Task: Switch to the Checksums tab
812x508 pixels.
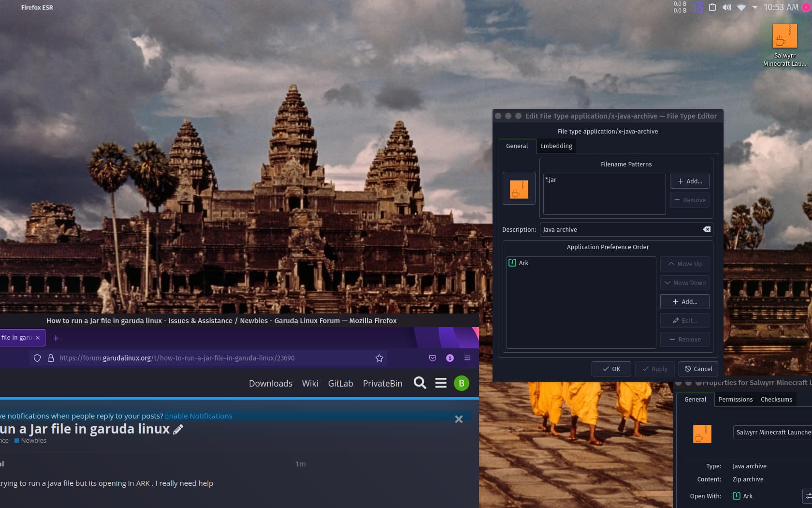Action: [776, 399]
